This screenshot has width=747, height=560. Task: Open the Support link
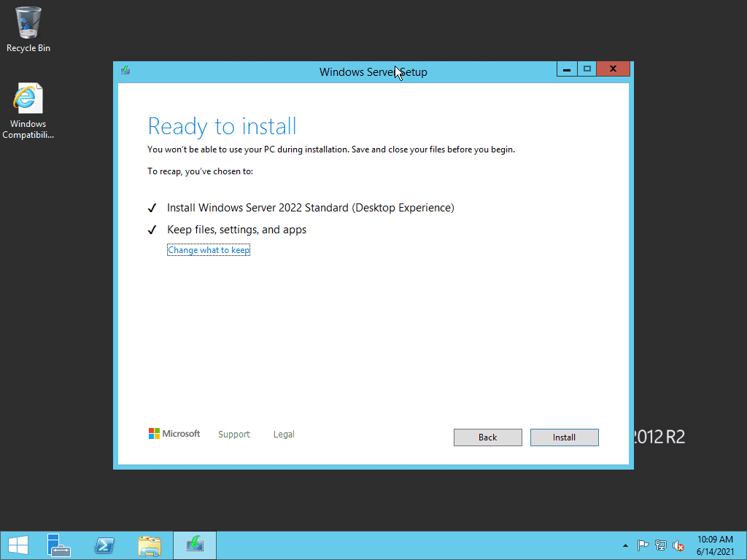pyautogui.click(x=233, y=434)
